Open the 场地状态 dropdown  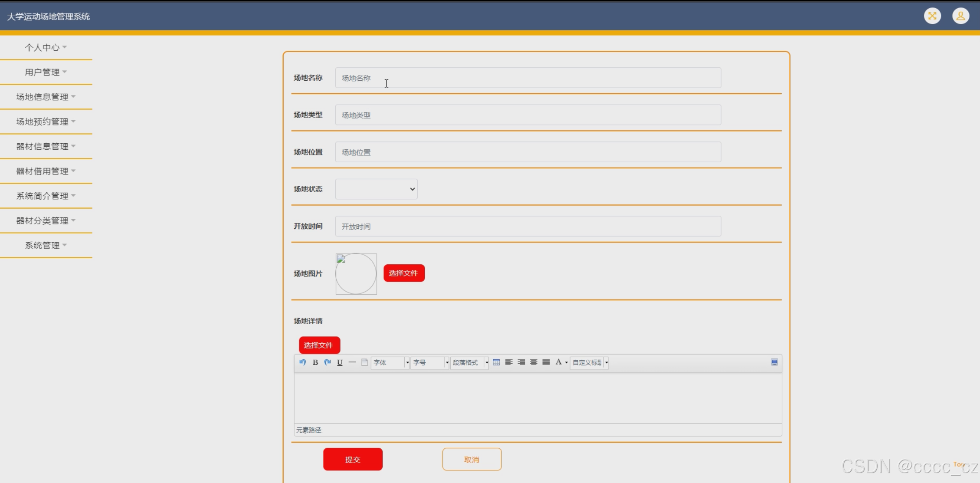(x=376, y=189)
